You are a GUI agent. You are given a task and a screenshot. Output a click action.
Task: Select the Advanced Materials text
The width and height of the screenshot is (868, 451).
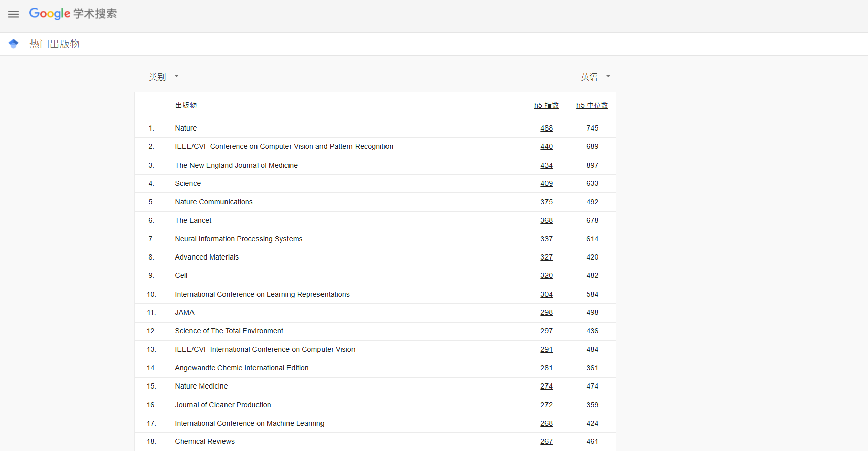point(207,257)
